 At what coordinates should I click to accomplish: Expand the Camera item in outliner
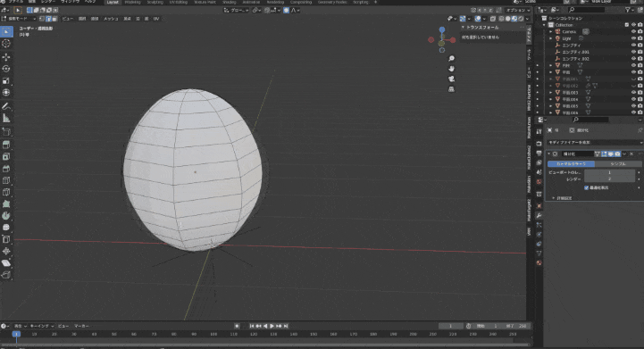point(551,31)
